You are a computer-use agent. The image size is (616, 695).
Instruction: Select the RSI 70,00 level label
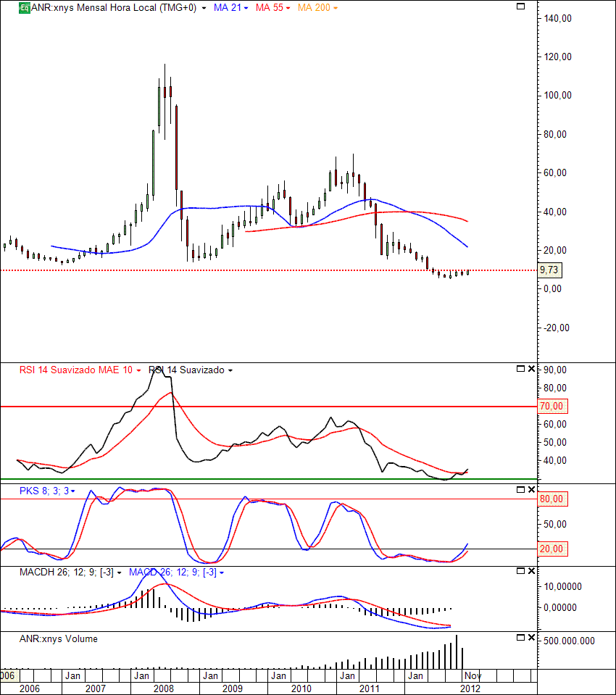[552, 406]
